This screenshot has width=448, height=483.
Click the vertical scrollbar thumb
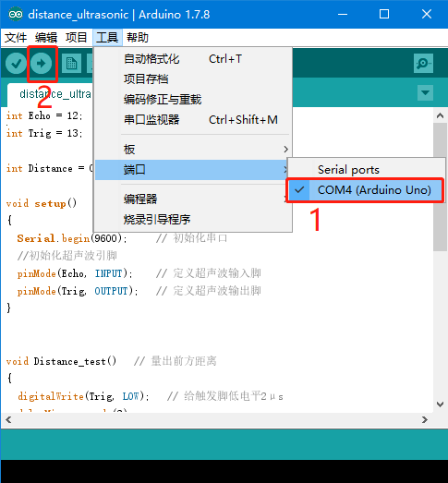click(x=440, y=187)
